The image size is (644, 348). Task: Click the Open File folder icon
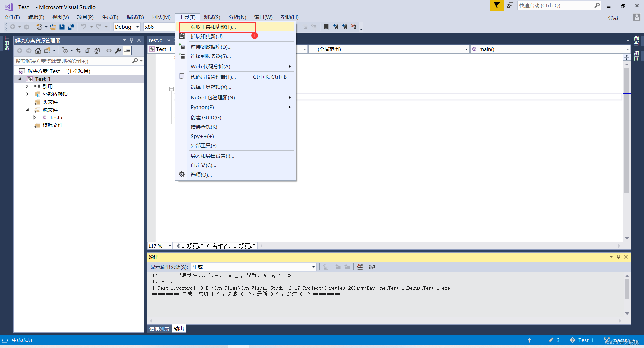coord(53,27)
